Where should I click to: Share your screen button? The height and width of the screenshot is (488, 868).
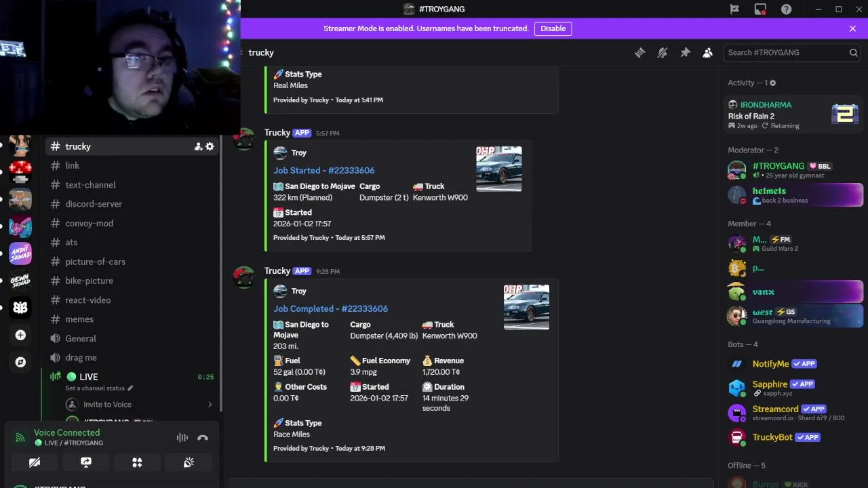tap(86, 462)
